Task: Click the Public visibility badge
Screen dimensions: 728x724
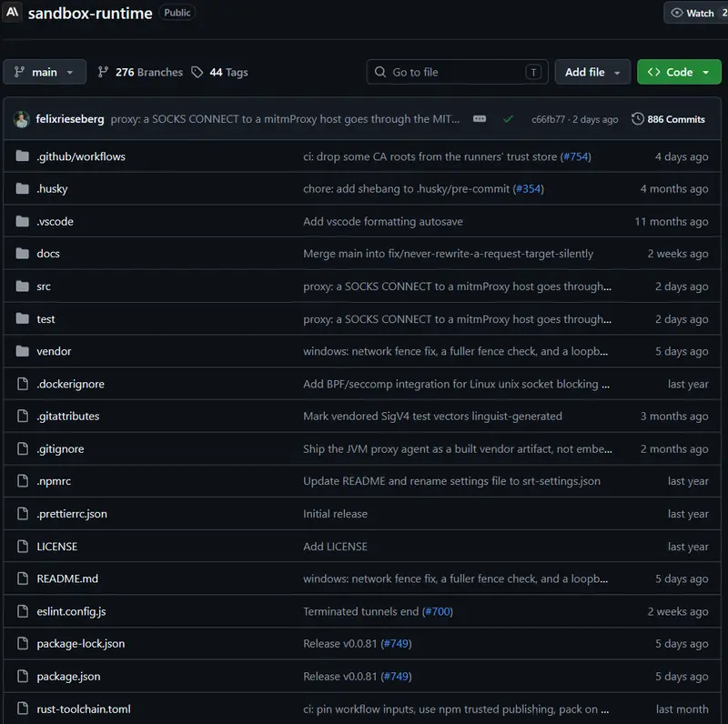Action: pyautogui.click(x=177, y=13)
